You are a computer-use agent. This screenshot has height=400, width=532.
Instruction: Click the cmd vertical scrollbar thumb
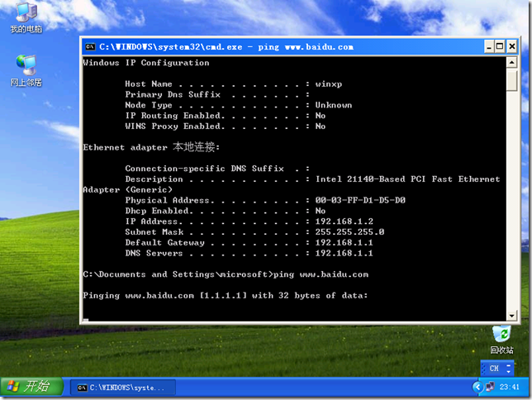tap(511, 79)
